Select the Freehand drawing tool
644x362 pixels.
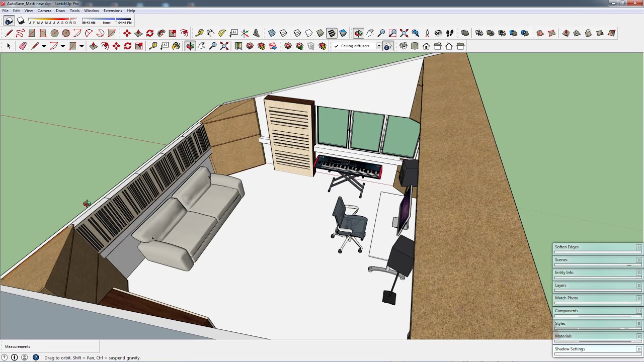pos(20,33)
